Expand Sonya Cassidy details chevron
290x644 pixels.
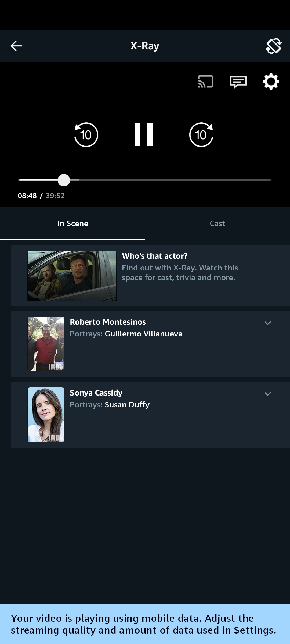268,394
